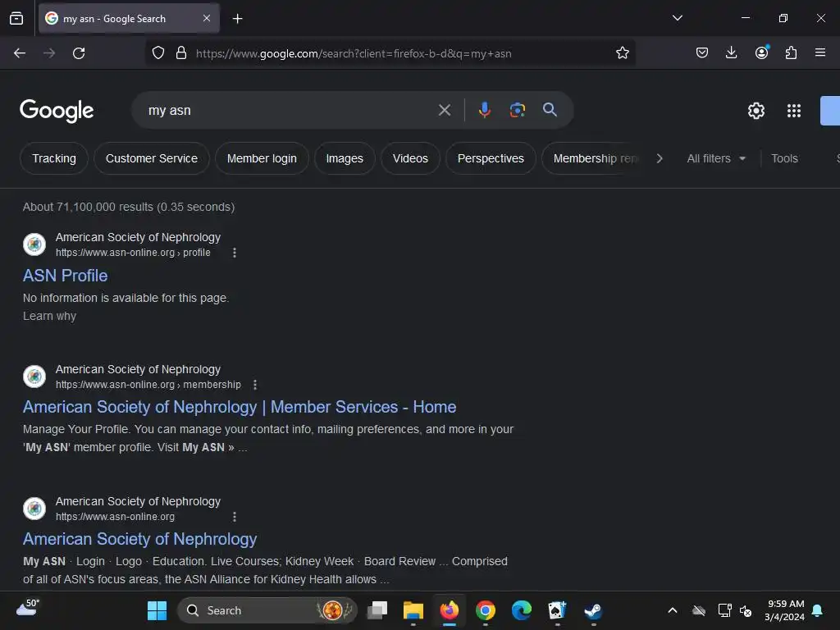Image resolution: width=840 pixels, height=630 pixels.
Task: Click the Google search box with 'my asn'
Action: click(290, 111)
